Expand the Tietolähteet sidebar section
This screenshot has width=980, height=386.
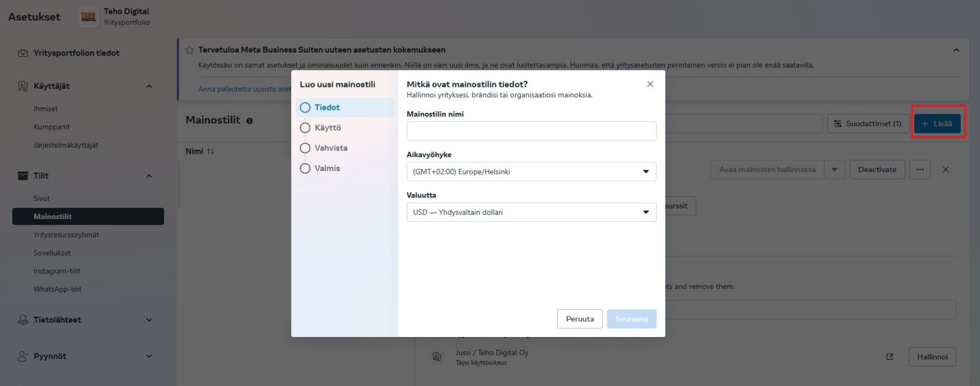click(x=149, y=320)
